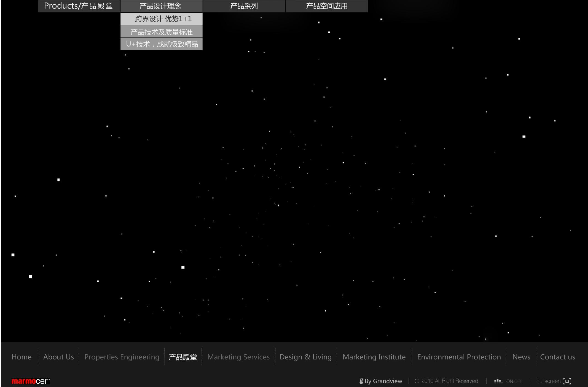The width and height of the screenshot is (588, 387).
Task: Click the Contact us link
Action: point(557,357)
